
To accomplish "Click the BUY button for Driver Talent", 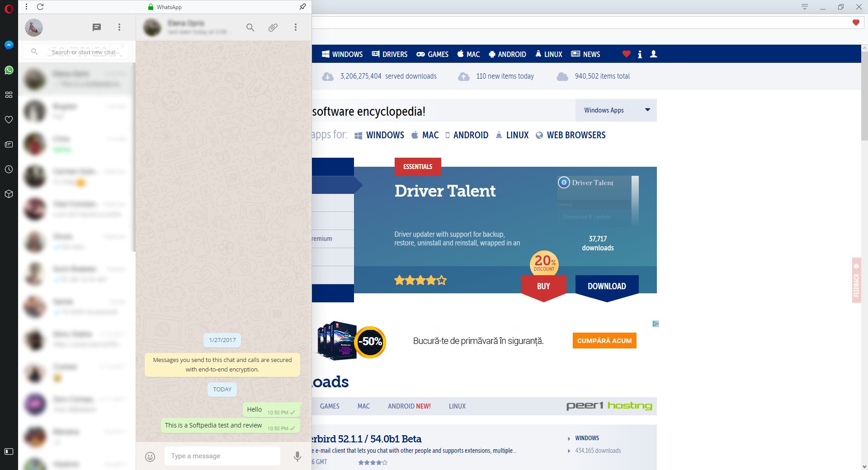I will 543,287.
